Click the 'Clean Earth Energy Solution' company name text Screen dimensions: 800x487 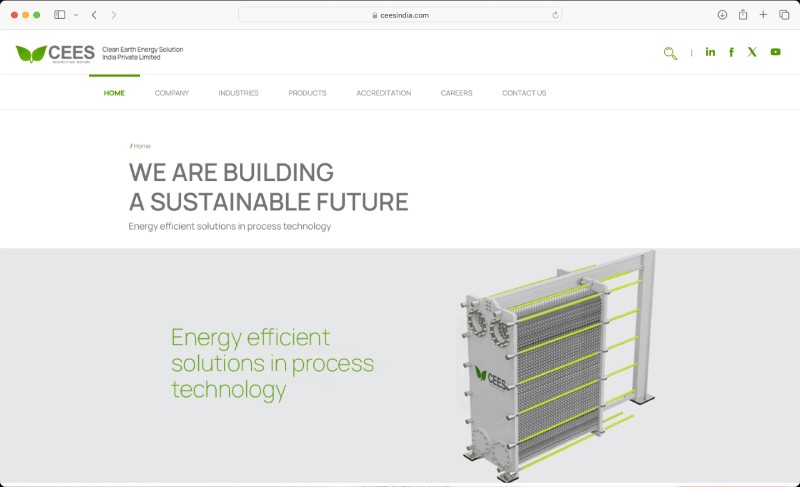[142, 49]
